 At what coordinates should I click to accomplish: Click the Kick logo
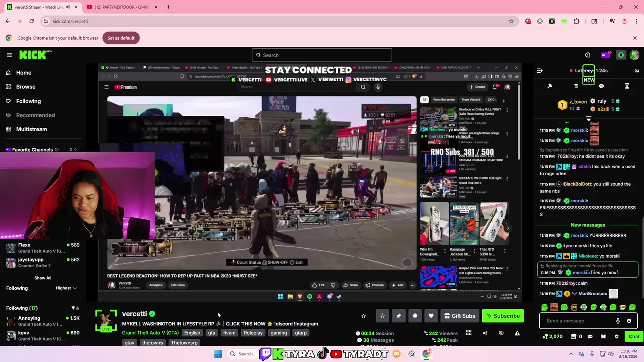point(35,55)
